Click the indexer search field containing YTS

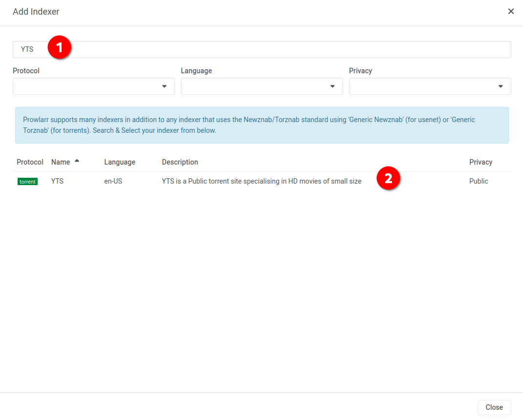pos(262,50)
